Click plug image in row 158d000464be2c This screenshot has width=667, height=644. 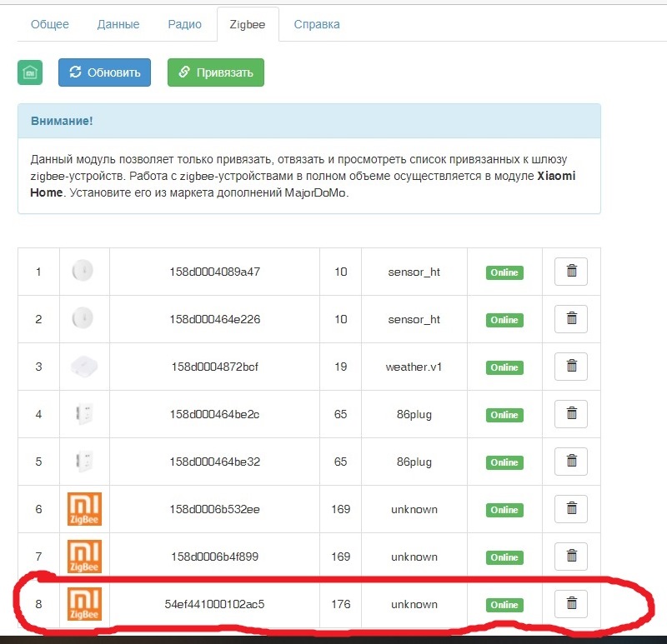85,413
